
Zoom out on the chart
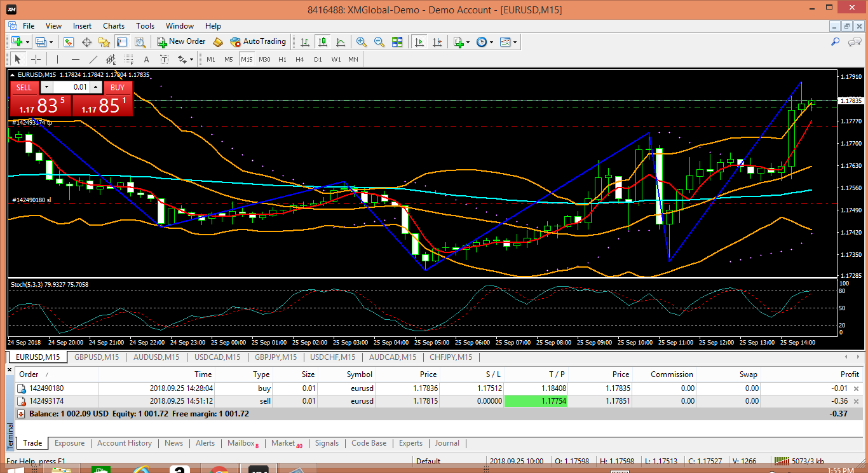tap(379, 42)
